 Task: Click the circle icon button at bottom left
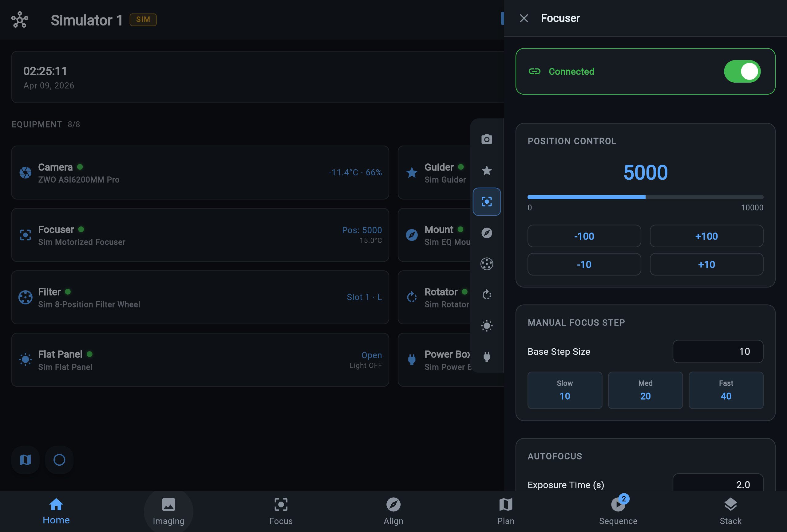click(x=59, y=460)
